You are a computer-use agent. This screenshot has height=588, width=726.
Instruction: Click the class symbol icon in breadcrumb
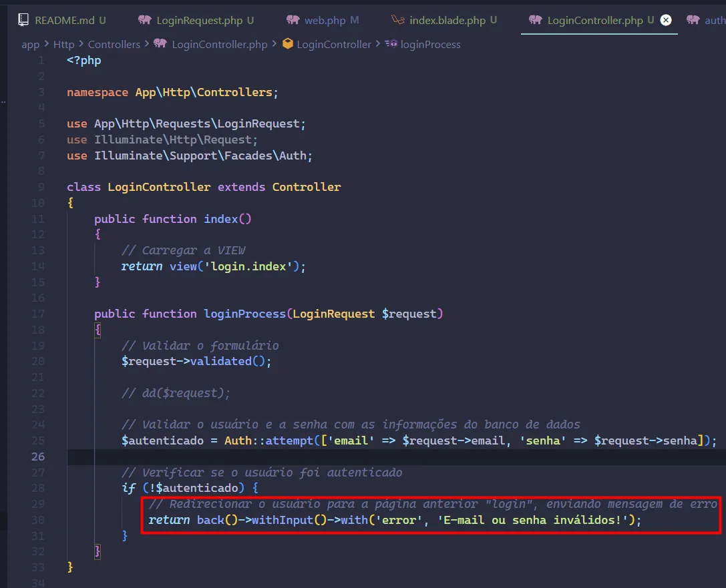coord(288,44)
